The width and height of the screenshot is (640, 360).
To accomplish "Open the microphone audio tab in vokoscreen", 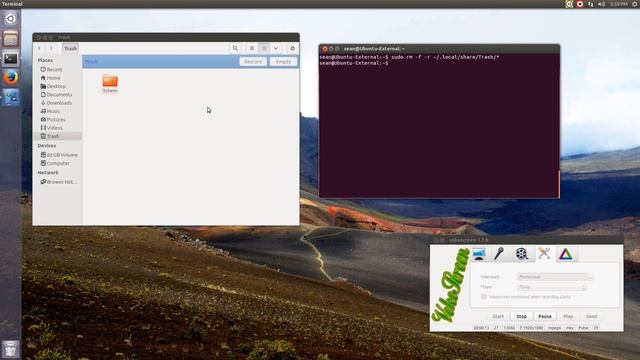I will pos(499,254).
